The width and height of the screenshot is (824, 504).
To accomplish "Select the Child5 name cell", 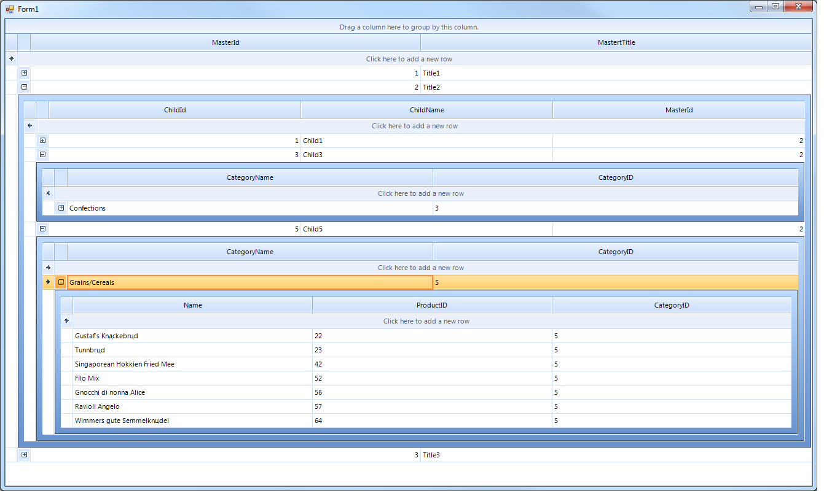I will pos(427,229).
